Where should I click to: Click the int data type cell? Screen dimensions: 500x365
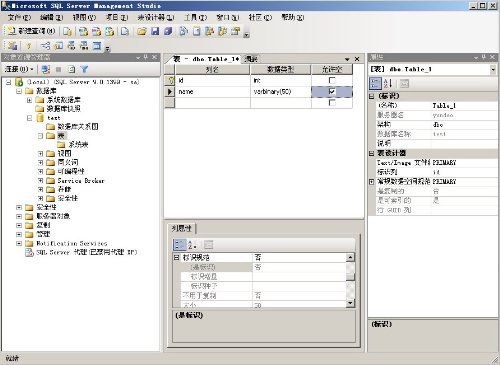(x=281, y=80)
